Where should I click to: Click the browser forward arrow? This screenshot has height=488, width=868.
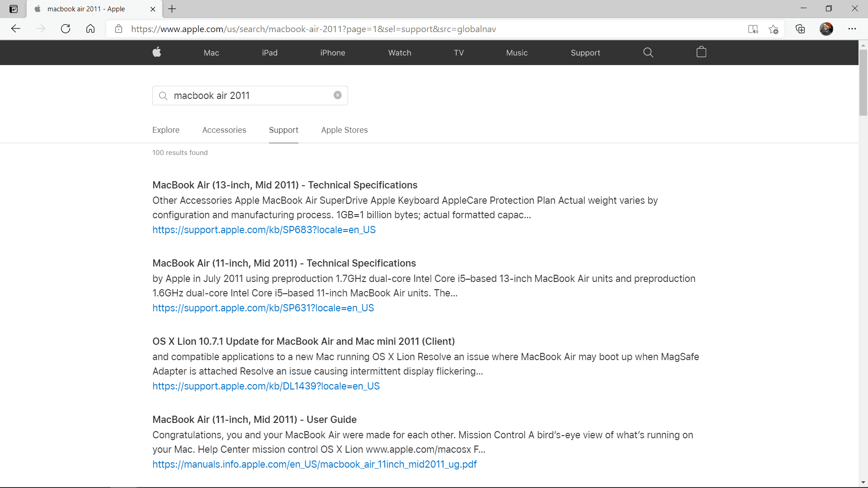click(41, 29)
